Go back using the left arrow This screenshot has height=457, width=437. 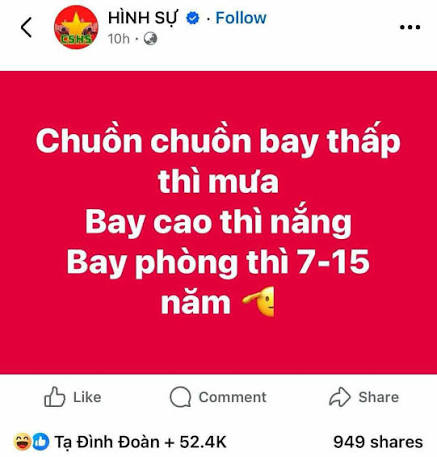coord(26,27)
